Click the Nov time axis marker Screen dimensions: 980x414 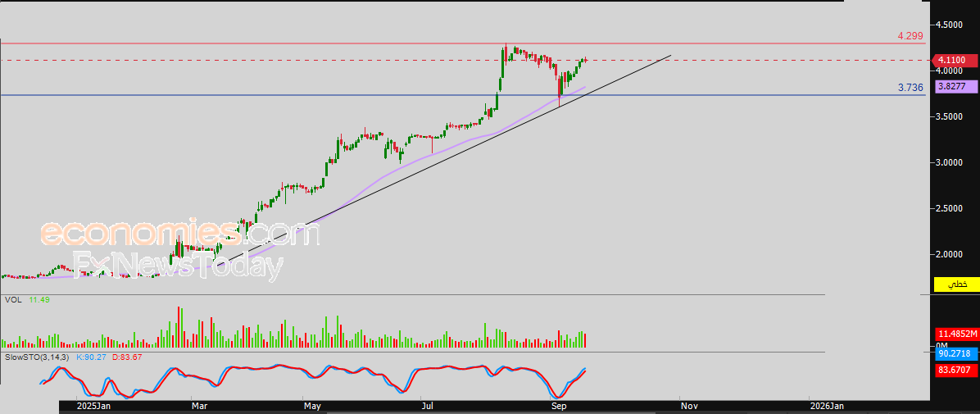pos(689,407)
